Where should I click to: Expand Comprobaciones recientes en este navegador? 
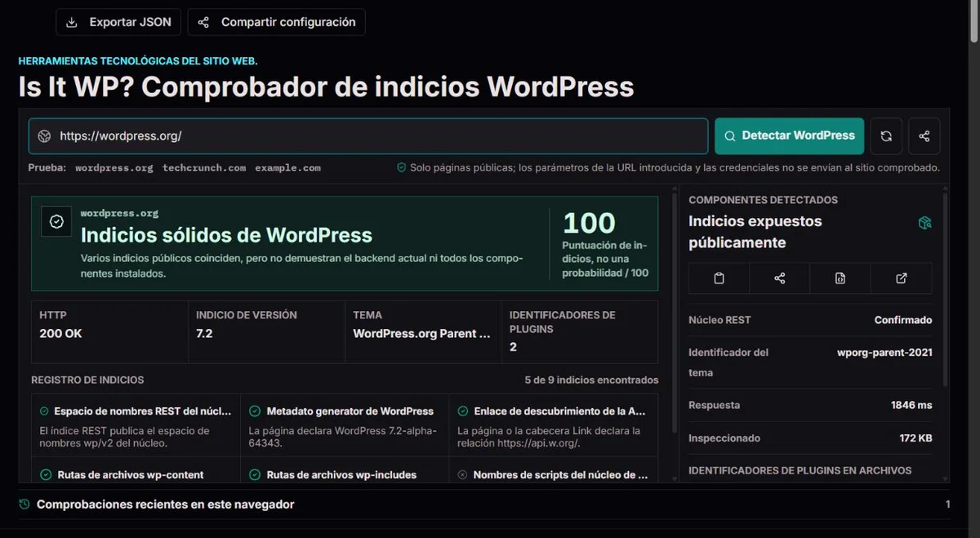484,505
